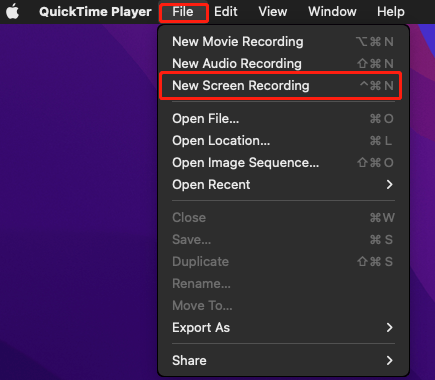435x380 pixels.
Task: Choose Open Location... entry
Action: [283, 141]
